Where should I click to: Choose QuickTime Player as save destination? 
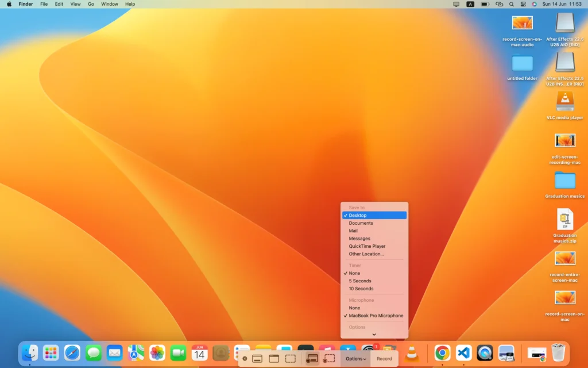pos(374,246)
